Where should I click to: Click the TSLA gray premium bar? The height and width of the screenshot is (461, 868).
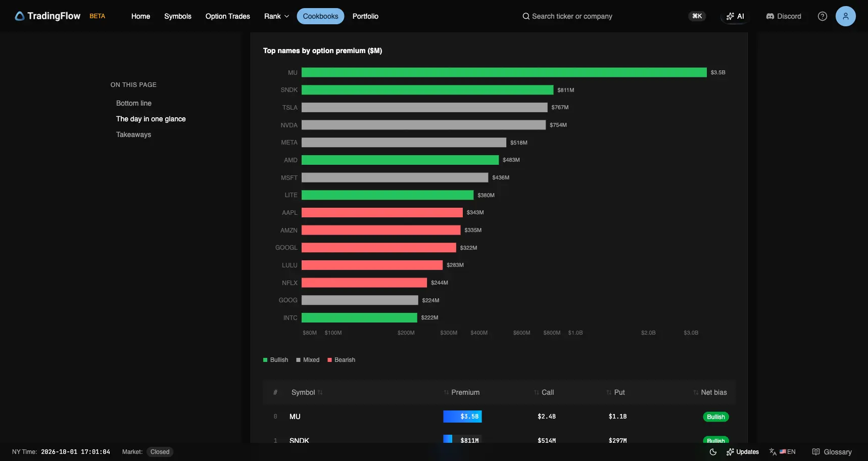click(x=424, y=107)
